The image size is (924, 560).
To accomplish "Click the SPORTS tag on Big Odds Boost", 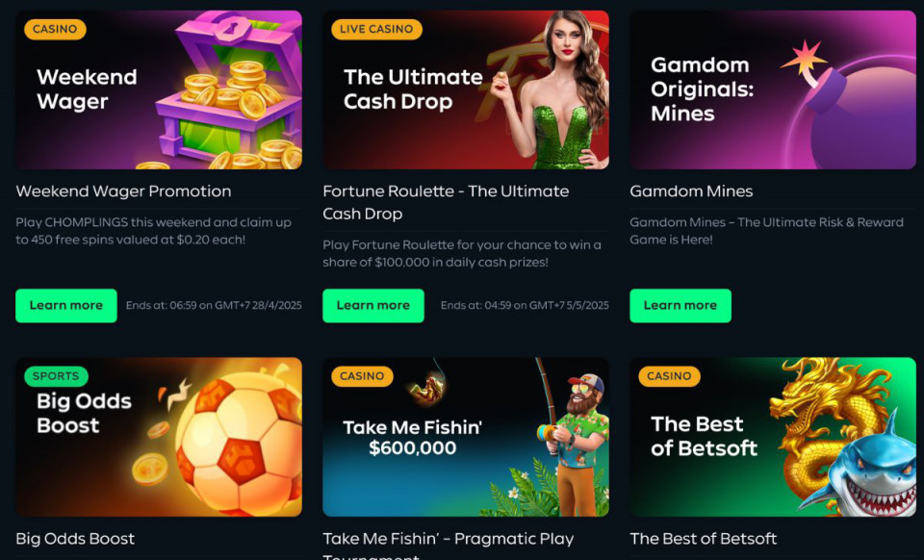I will point(56,376).
